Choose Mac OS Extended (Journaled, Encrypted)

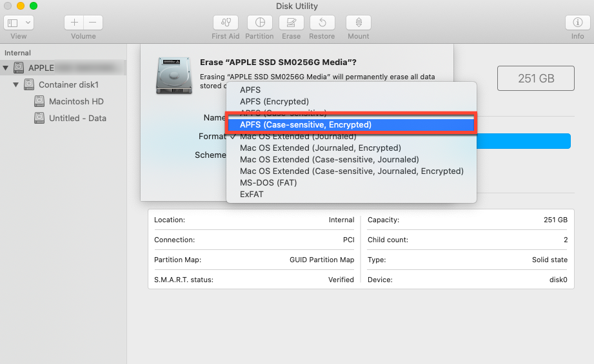click(351, 148)
